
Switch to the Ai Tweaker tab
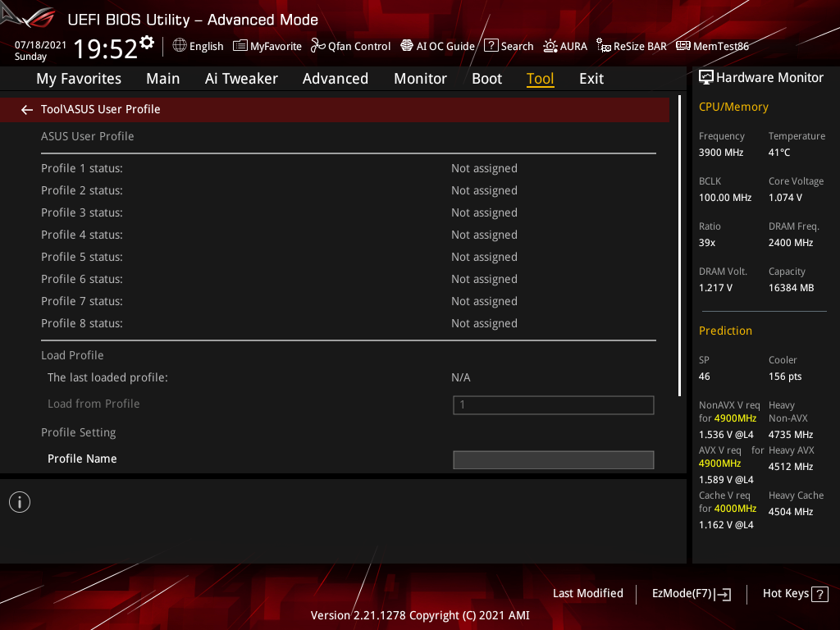(241, 79)
